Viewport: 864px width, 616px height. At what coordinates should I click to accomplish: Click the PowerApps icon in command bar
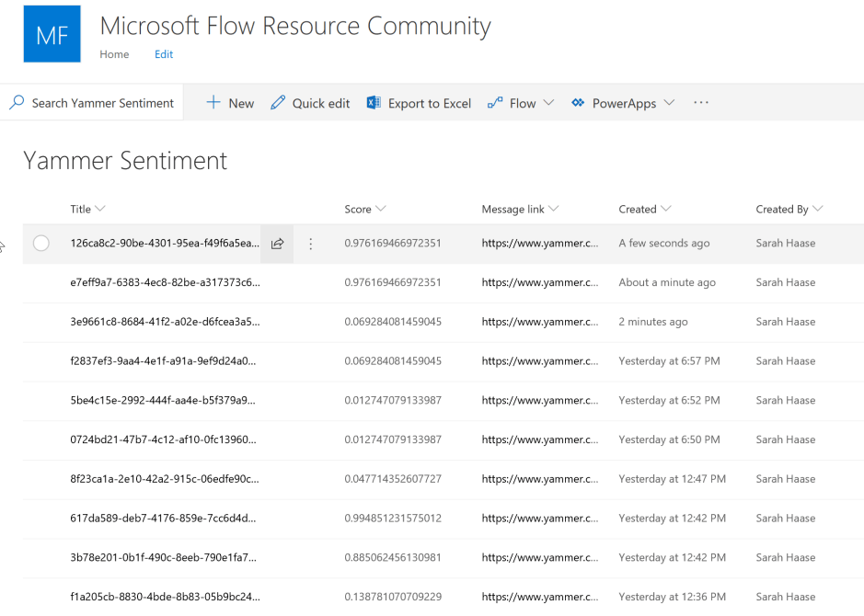pos(578,103)
